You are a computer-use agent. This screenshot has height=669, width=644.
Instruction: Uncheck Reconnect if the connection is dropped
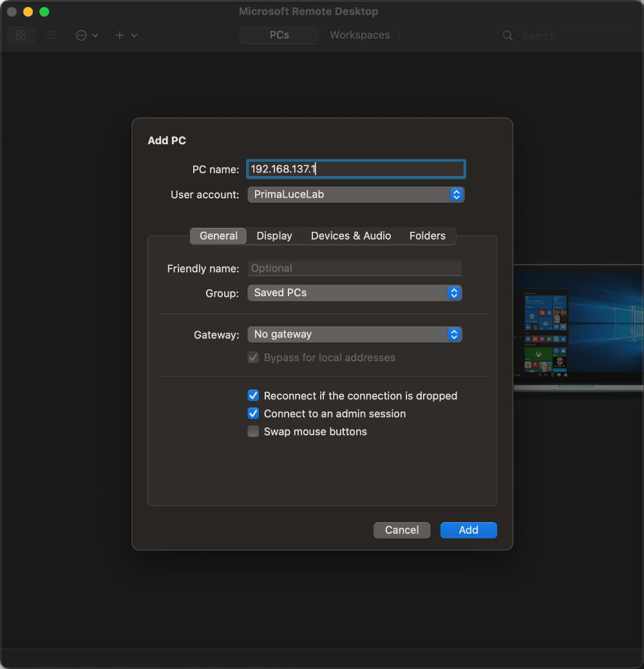pos(253,395)
